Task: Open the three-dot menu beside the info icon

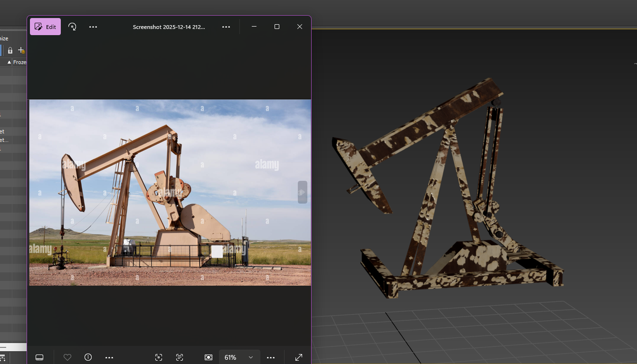Action: click(x=109, y=357)
